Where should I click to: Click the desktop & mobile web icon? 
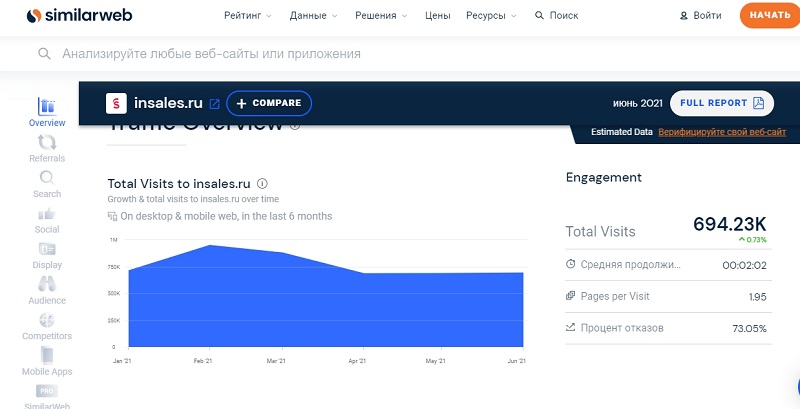[112, 216]
